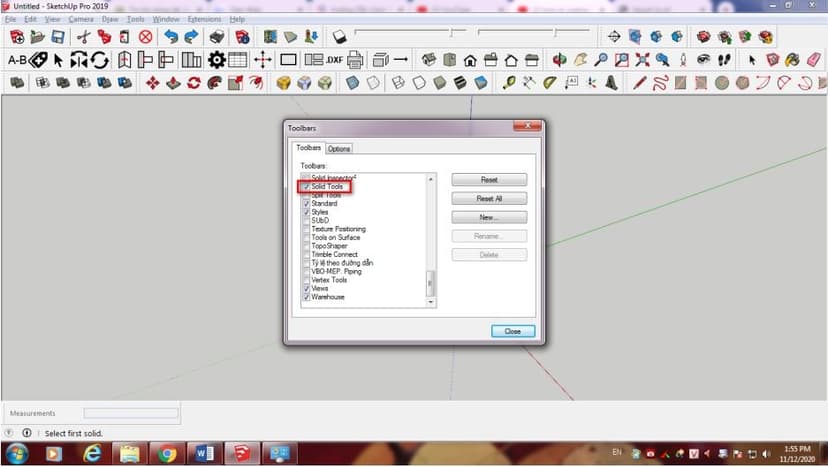Click the Outer Shell solid tool icon
Screen dimensions: 828x467
pos(17,83)
